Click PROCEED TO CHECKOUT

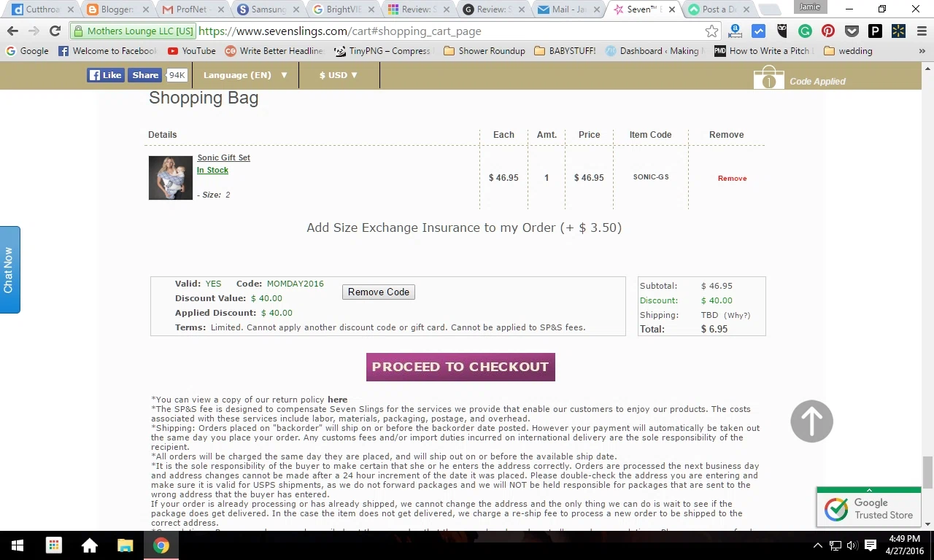pyautogui.click(x=460, y=367)
